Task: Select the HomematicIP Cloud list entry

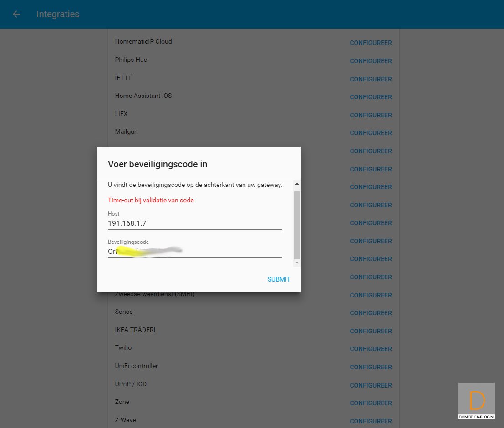Action: pyautogui.click(x=143, y=41)
